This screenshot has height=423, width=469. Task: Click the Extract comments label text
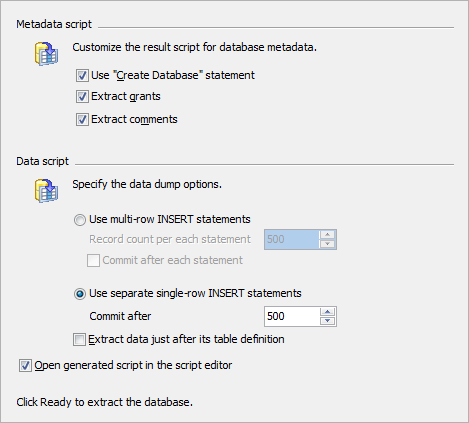click(x=134, y=119)
